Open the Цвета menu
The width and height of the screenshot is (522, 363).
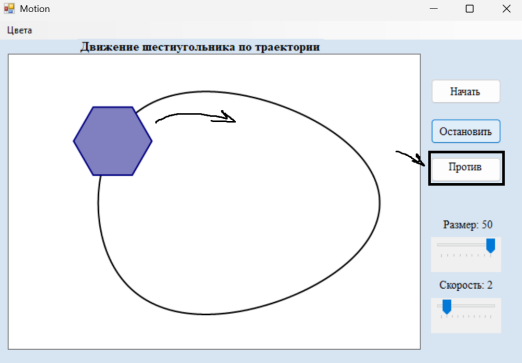tap(20, 30)
